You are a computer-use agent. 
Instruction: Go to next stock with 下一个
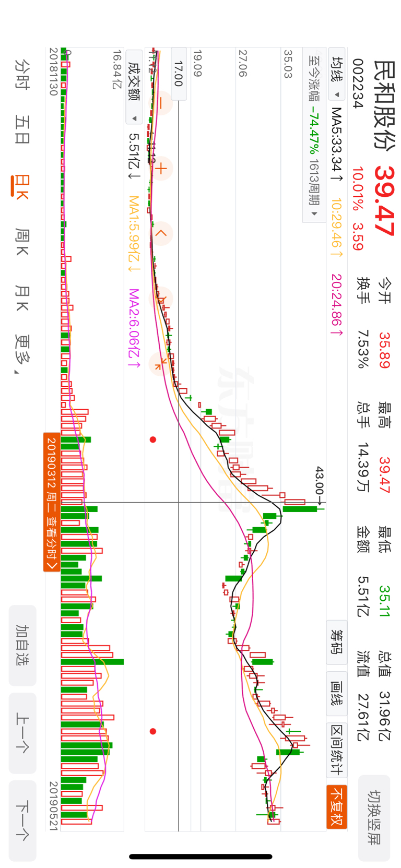pyautogui.click(x=22, y=821)
